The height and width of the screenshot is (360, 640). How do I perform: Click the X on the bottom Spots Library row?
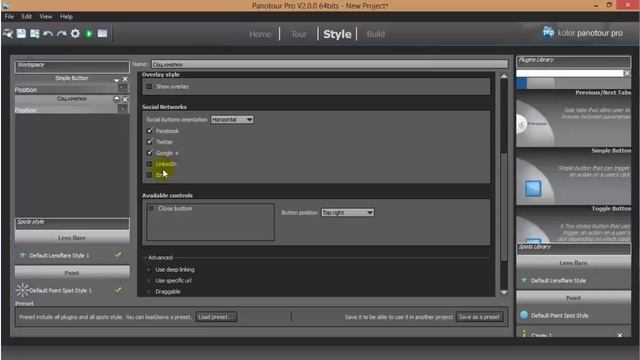[x=620, y=335]
